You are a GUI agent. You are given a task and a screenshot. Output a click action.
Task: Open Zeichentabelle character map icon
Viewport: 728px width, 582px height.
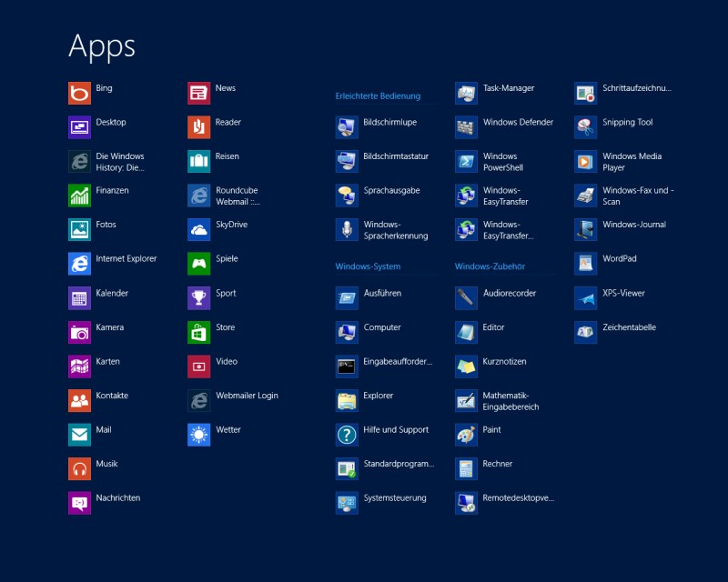coord(585,332)
